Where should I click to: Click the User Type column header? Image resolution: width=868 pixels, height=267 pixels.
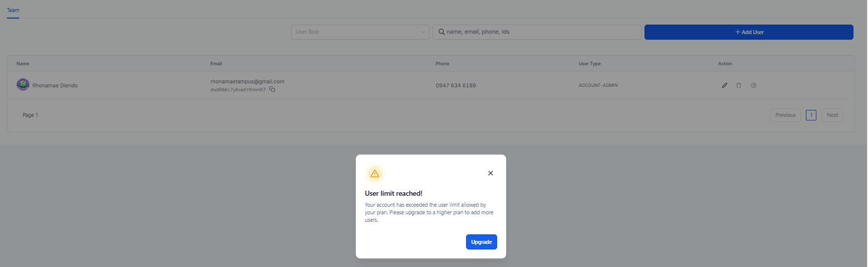click(x=589, y=64)
